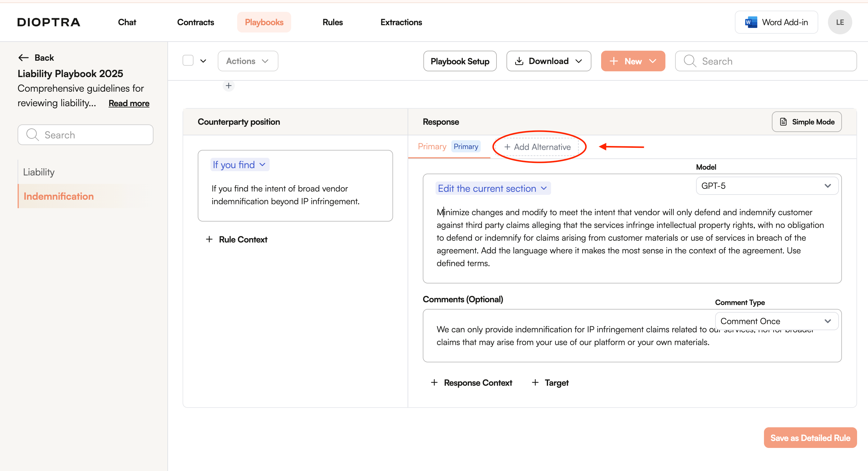Expand the select-all checkbox chevron
This screenshot has height=471, width=868.
tap(203, 61)
